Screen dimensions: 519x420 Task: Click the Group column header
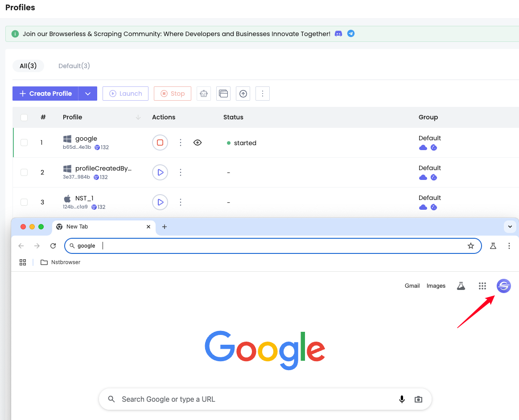(428, 117)
